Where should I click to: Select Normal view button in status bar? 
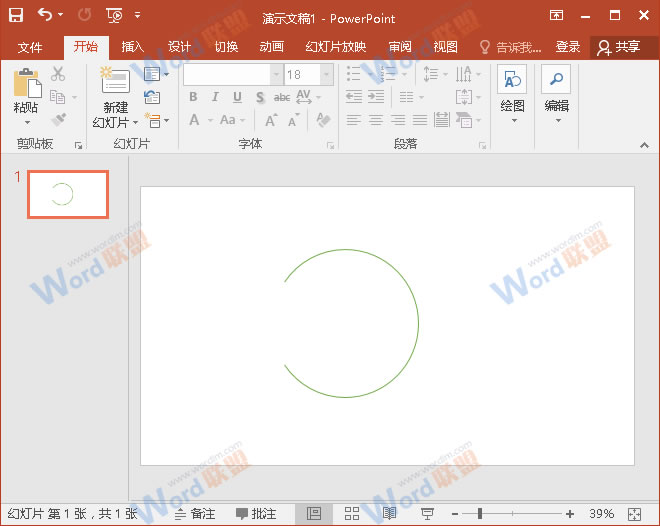tap(314, 513)
